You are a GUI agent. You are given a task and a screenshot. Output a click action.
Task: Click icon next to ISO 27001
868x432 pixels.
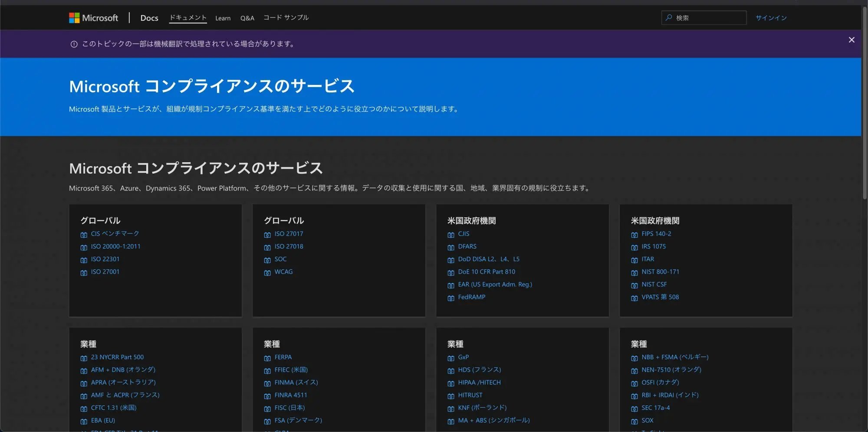coord(84,272)
